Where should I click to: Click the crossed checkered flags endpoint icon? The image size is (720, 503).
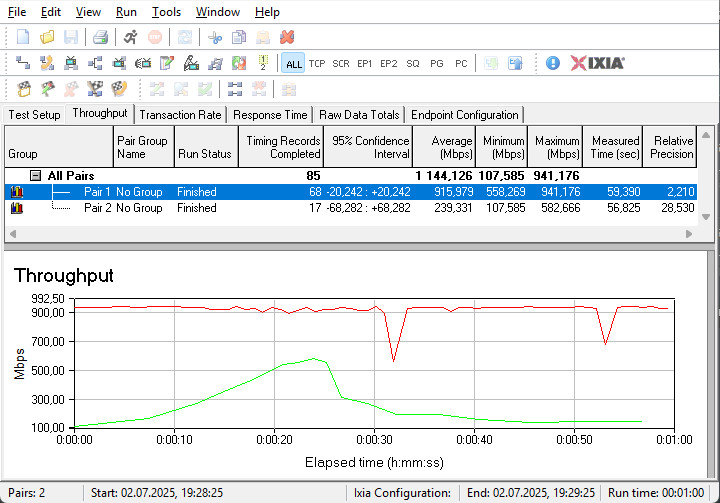click(95, 89)
